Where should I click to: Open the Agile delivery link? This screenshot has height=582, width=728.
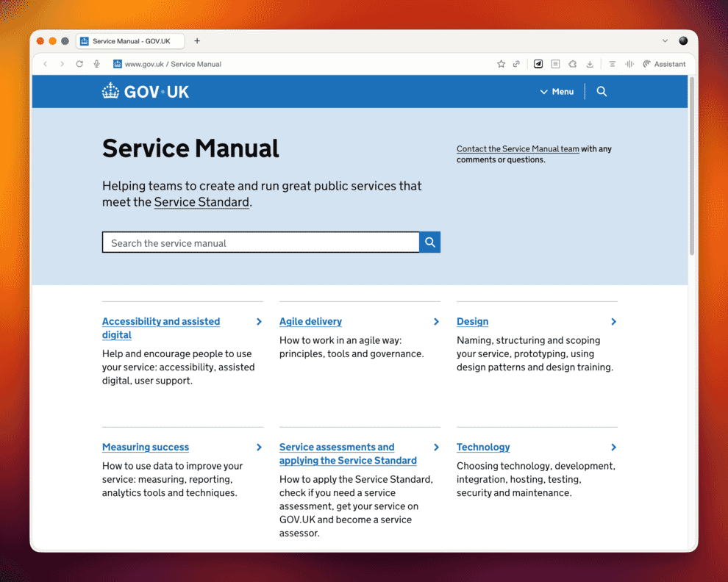(310, 322)
